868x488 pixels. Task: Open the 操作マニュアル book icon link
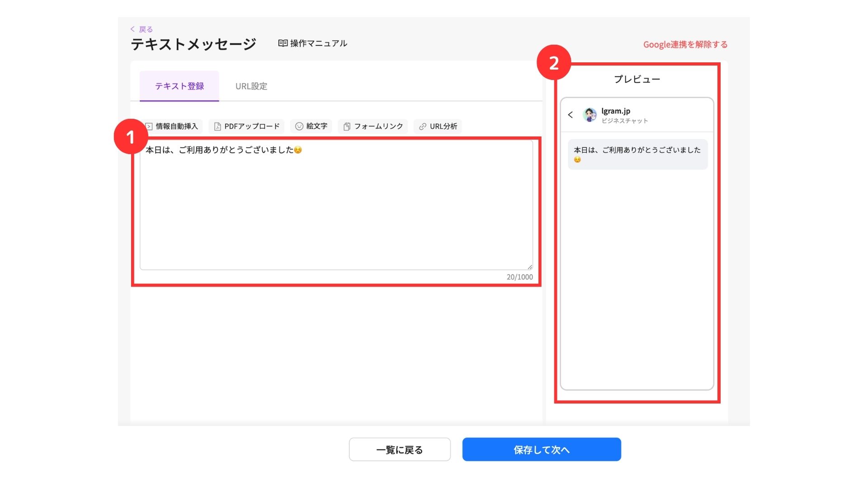[x=312, y=43]
